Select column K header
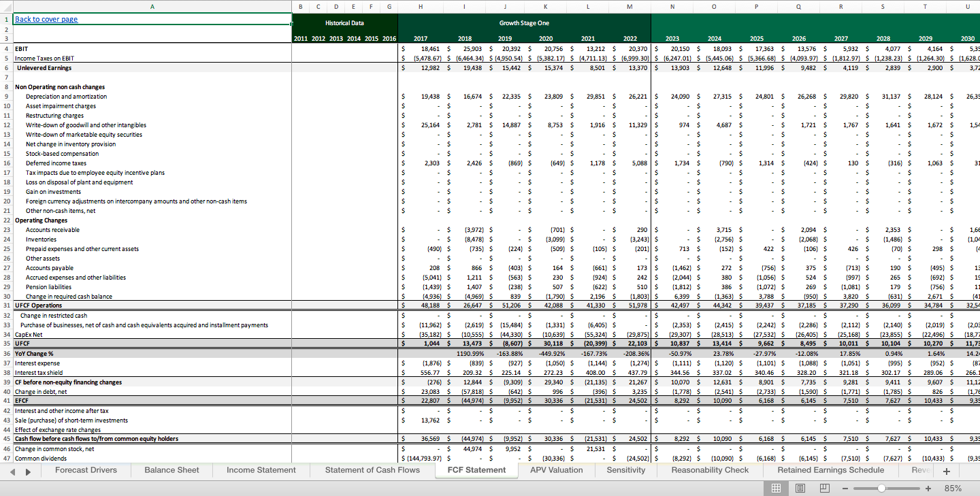 546,6
